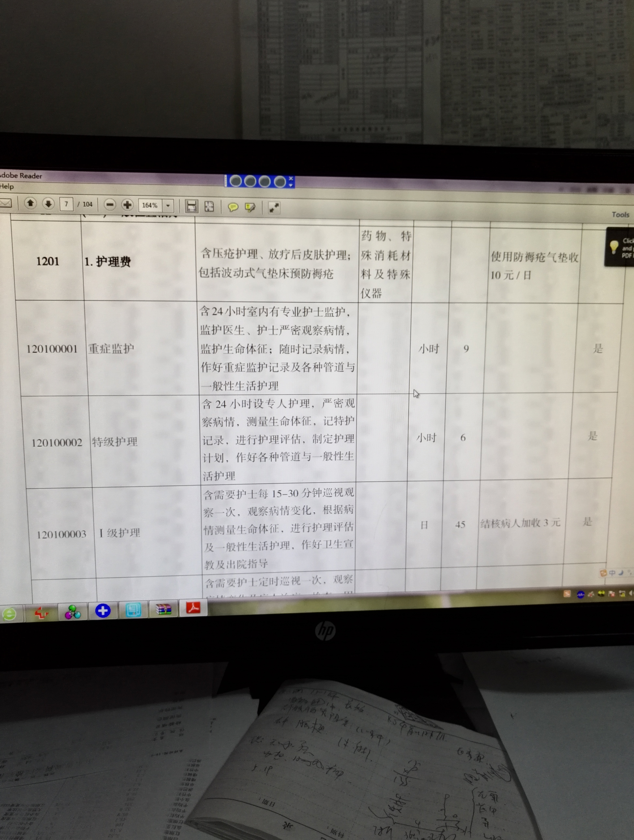Viewport: 634px width, 840px height.
Task: Click the fit one full page icon
Action: (209, 206)
